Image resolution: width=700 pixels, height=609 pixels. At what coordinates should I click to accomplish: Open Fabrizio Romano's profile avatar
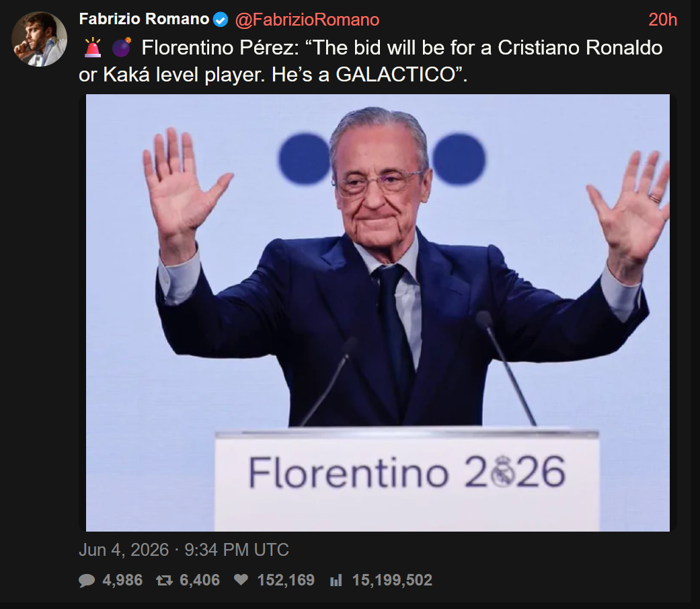tap(39, 39)
